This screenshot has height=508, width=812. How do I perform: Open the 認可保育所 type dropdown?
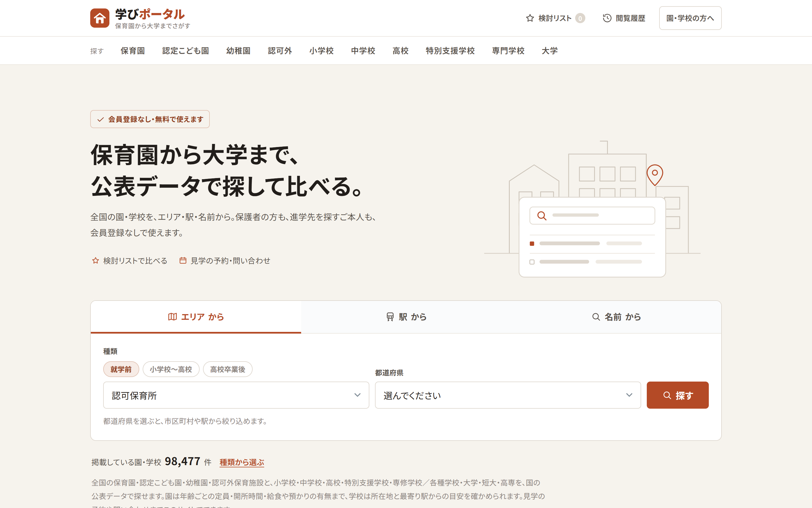236,395
